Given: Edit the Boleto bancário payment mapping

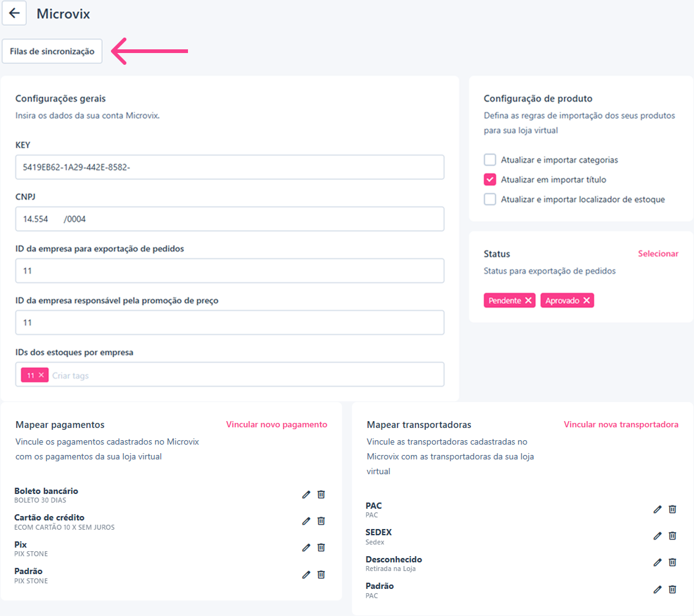Looking at the screenshot, I should (306, 495).
